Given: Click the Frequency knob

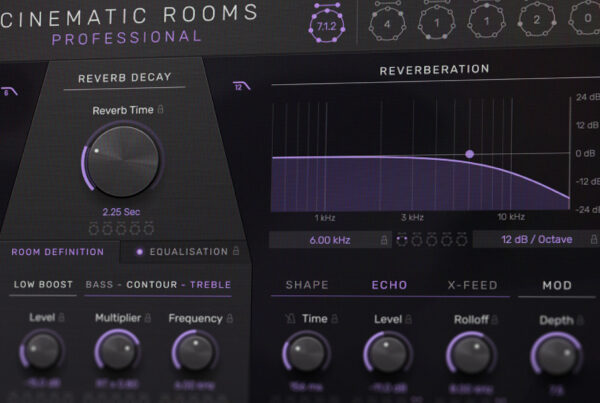Looking at the screenshot, I should [195, 353].
